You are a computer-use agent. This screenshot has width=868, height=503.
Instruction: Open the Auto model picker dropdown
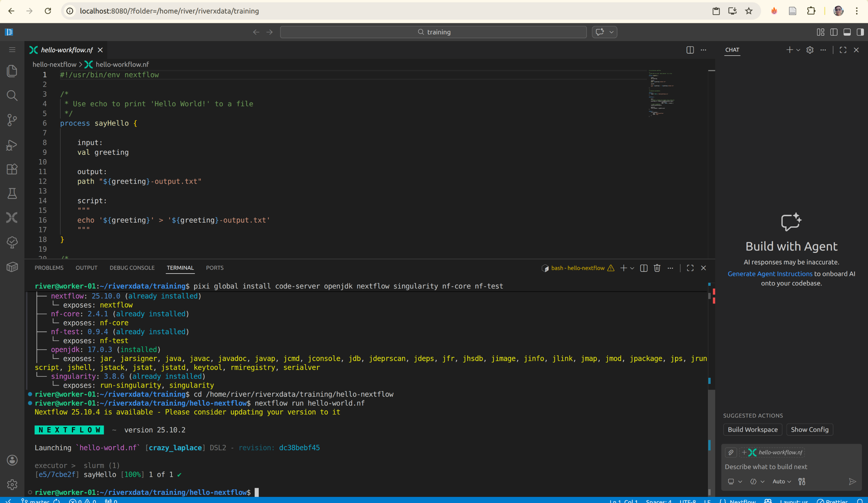coord(782,481)
